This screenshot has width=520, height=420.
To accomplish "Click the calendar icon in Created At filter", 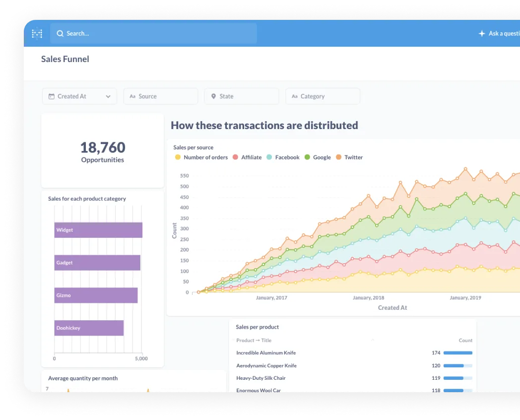I will [x=52, y=96].
